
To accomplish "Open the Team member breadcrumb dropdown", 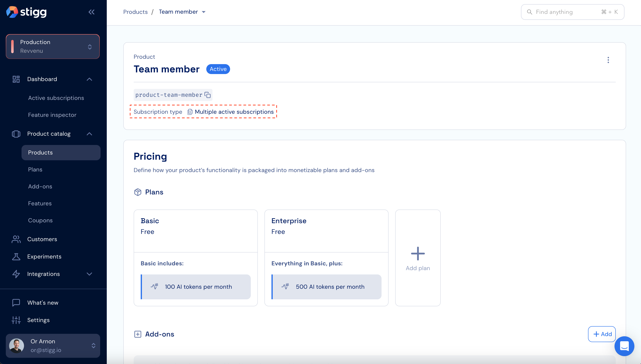I will [204, 12].
